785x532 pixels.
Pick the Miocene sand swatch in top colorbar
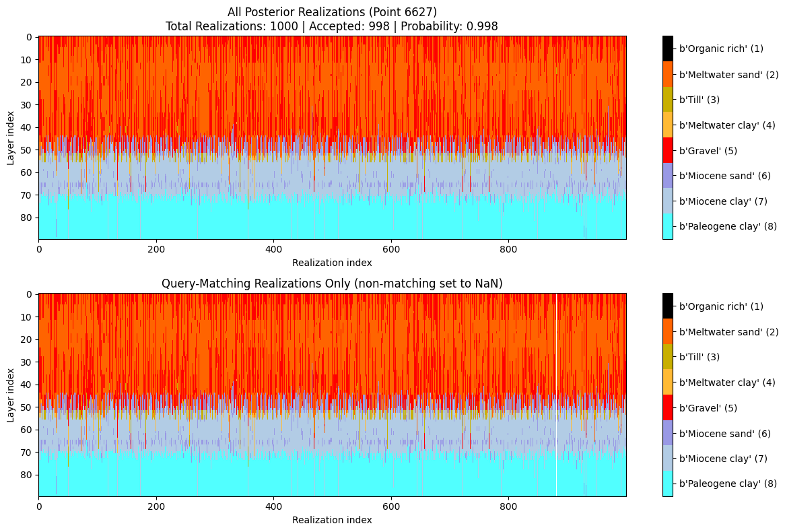(x=667, y=175)
